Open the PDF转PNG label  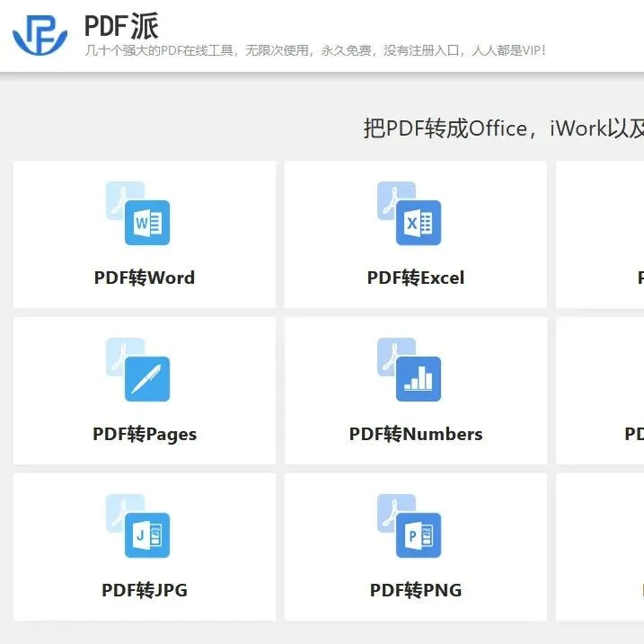(x=416, y=590)
